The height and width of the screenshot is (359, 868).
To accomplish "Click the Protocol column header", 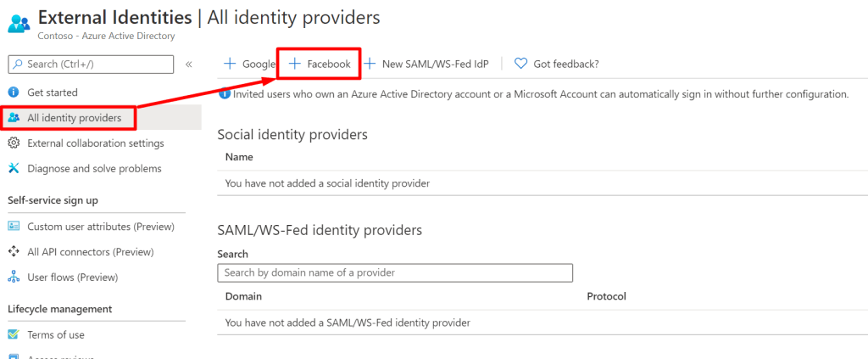I will [x=606, y=297].
